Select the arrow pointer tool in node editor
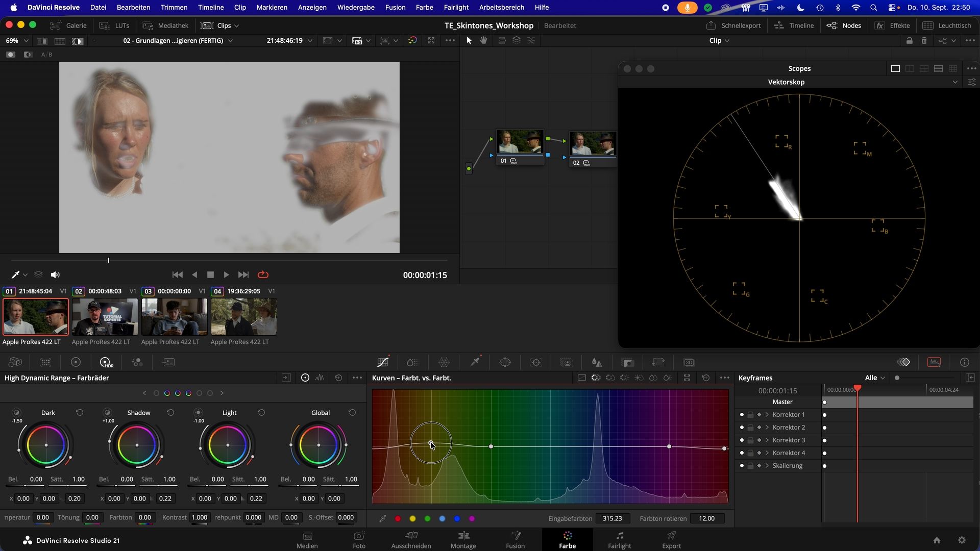 pyautogui.click(x=469, y=40)
